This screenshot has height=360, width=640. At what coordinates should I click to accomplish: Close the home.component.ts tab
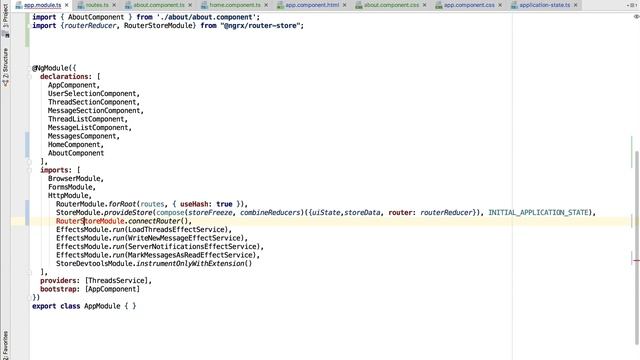click(266, 5)
